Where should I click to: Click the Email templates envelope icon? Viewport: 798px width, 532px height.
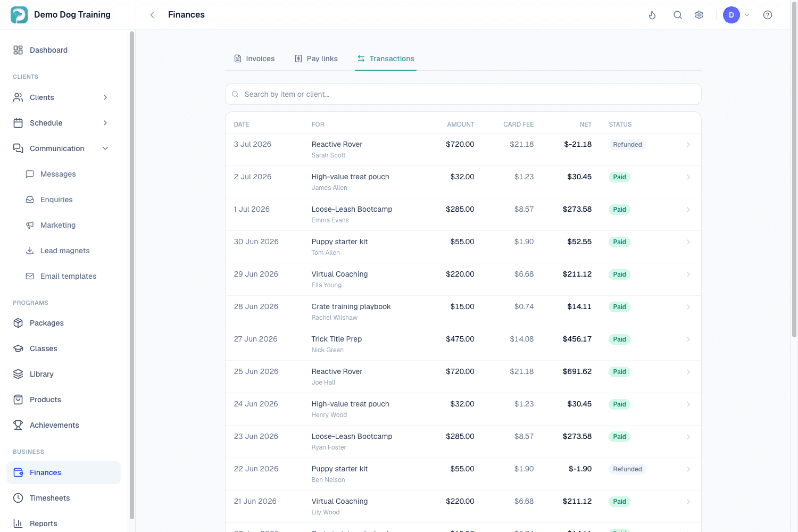point(30,276)
